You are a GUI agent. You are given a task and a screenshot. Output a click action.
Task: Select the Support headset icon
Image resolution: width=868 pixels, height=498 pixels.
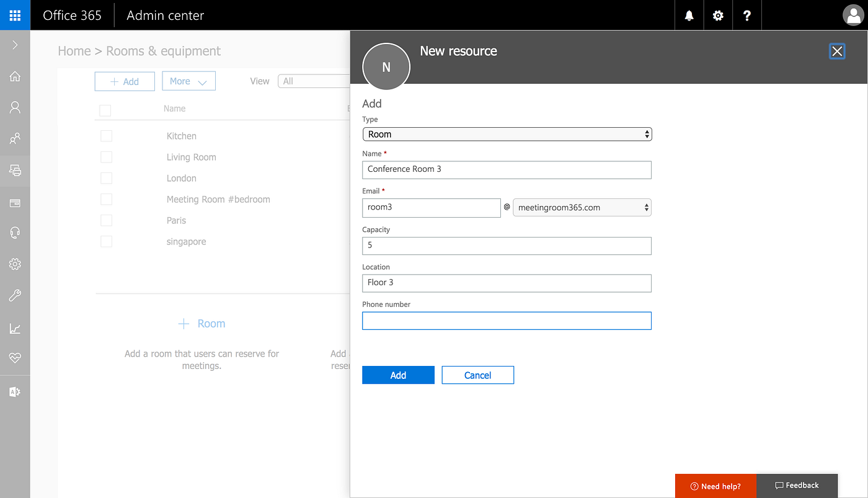click(x=15, y=231)
